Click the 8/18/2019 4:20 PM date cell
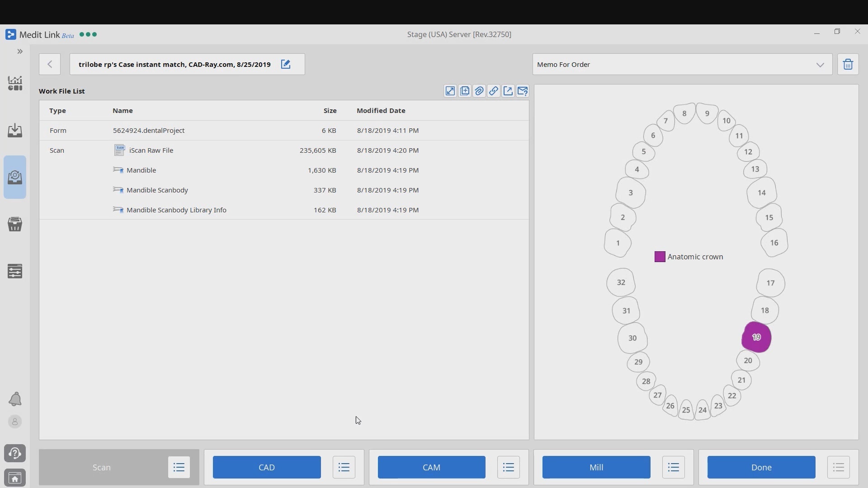Screen dimensions: 868x488 pyautogui.click(x=387, y=150)
